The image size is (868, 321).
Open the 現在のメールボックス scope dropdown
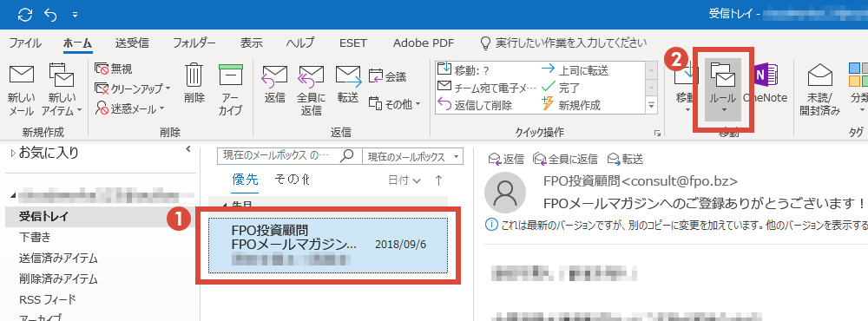point(412,157)
